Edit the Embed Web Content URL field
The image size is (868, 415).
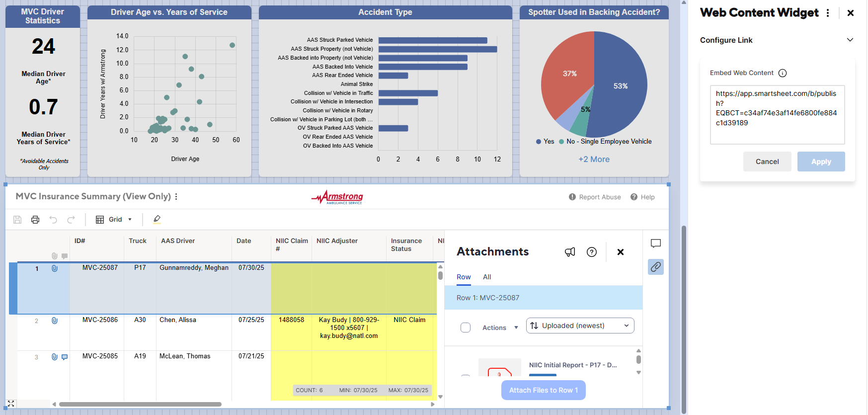click(777, 115)
